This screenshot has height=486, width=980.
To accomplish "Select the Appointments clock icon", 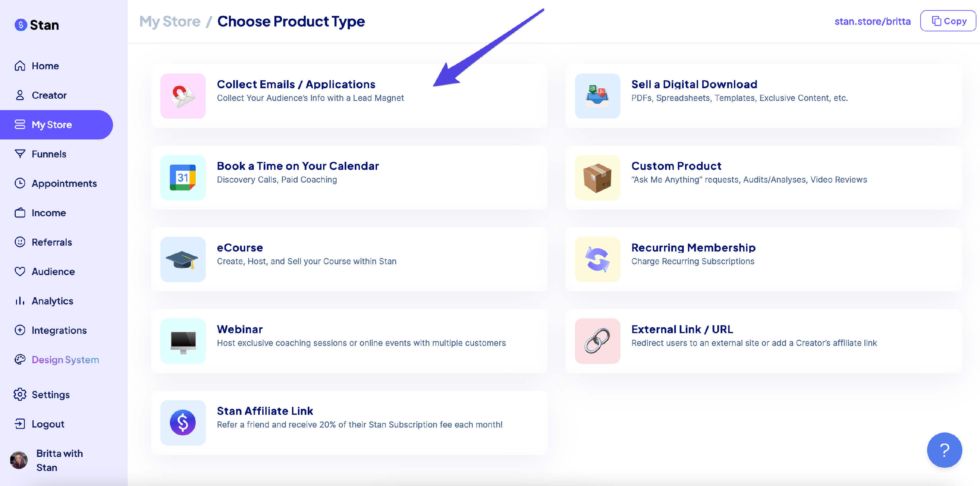I will pyautogui.click(x=20, y=183).
